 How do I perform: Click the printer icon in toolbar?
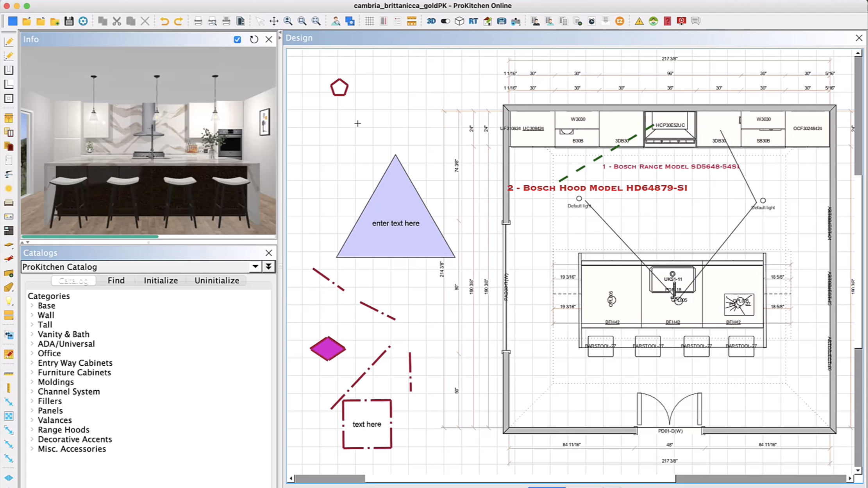click(x=198, y=21)
